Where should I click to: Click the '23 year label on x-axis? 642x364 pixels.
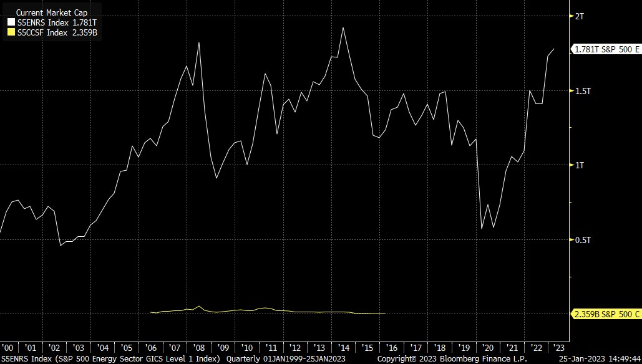(x=559, y=348)
